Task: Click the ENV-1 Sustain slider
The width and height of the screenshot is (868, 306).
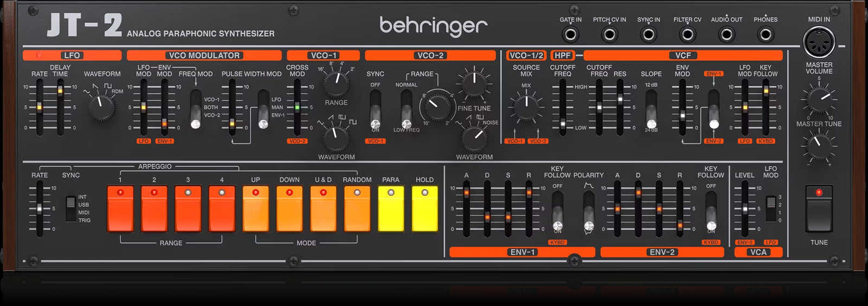Action: coord(508,209)
